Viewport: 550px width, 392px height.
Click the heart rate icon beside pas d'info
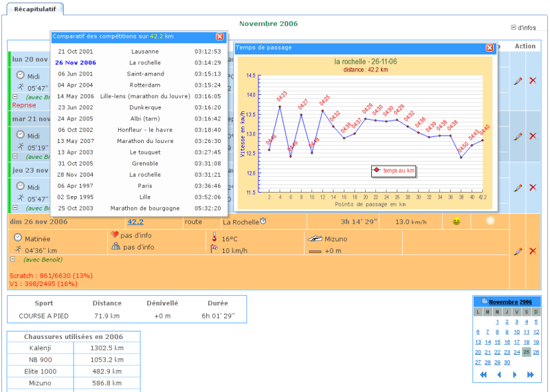(x=115, y=235)
